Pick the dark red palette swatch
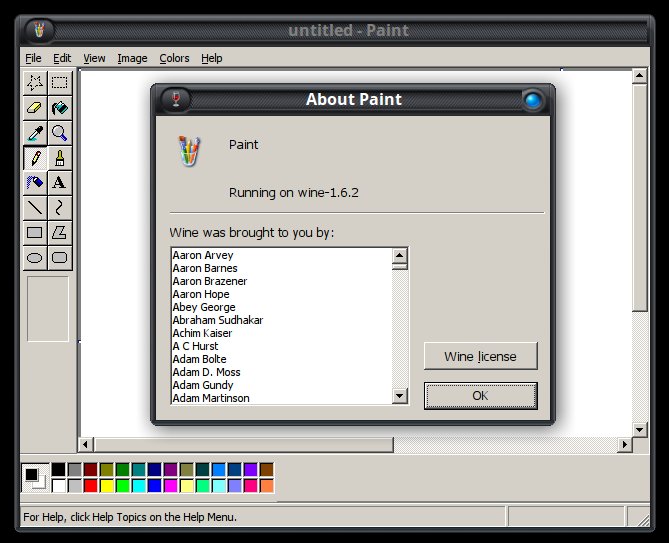 pyautogui.click(x=90, y=470)
